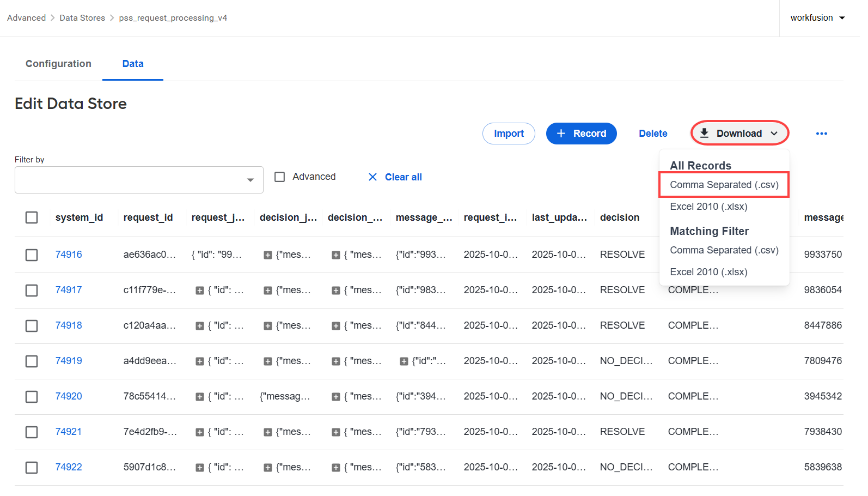Expand decision_j JSON cell in row 74921
The width and height of the screenshot is (868, 496).
[268, 432]
